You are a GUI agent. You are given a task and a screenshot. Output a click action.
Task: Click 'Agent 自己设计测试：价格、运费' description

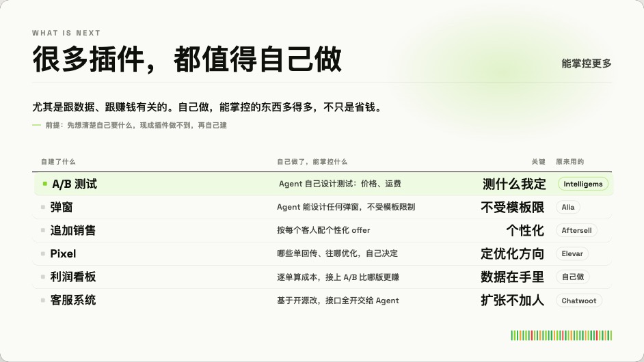(x=340, y=184)
